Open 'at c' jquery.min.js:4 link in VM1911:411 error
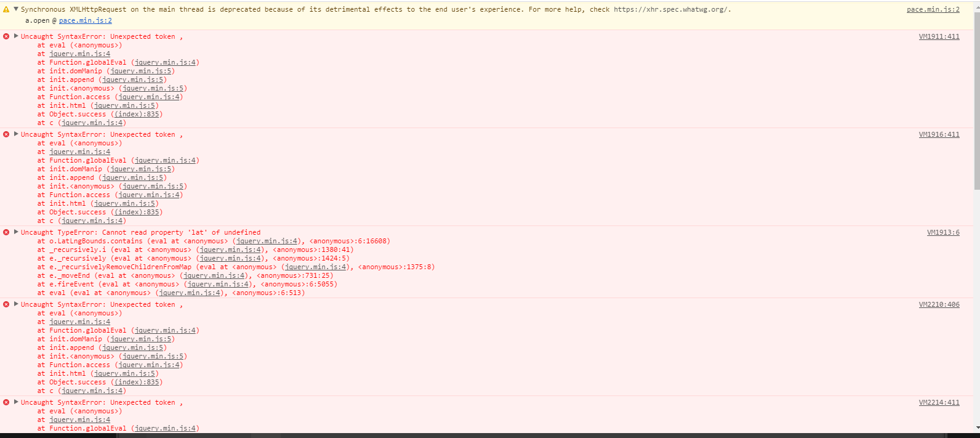980x438 pixels. point(92,123)
